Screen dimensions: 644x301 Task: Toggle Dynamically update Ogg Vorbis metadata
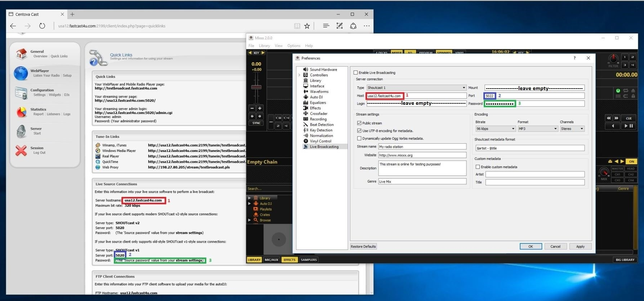tap(359, 138)
